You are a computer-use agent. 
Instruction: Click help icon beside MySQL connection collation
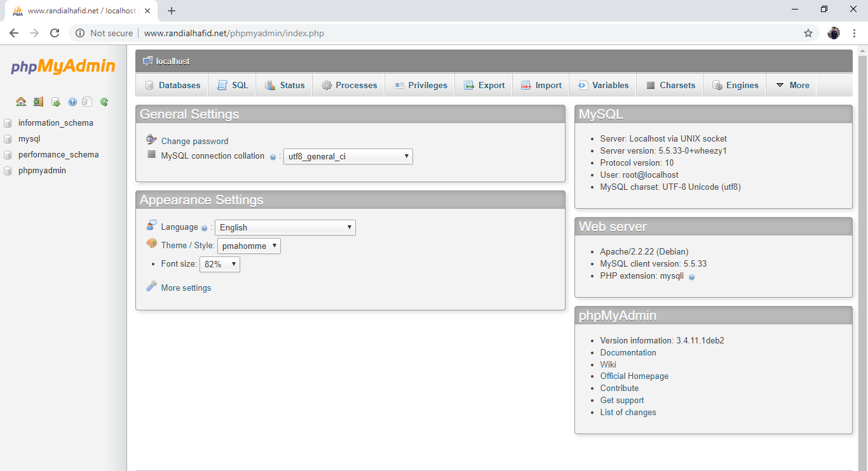(x=273, y=157)
